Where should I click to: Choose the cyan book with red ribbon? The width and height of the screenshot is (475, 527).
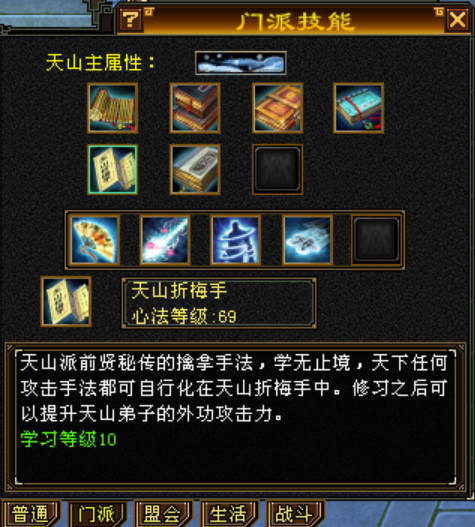[x=359, y=108]
